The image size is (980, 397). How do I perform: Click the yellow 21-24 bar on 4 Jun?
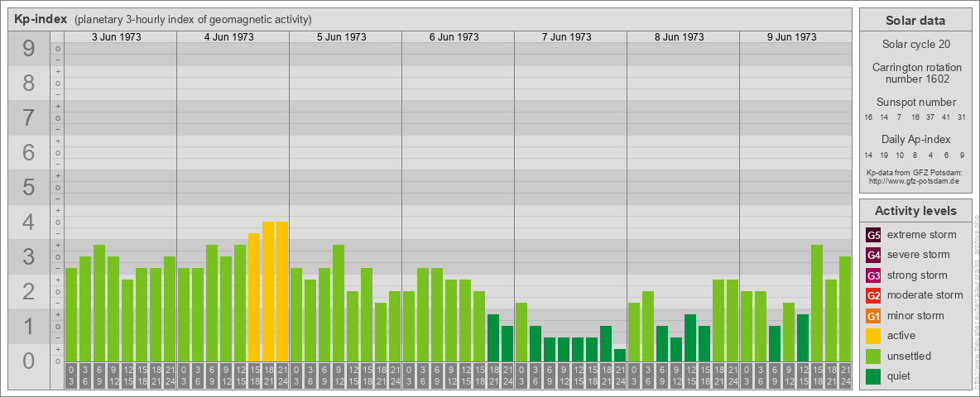282,291
